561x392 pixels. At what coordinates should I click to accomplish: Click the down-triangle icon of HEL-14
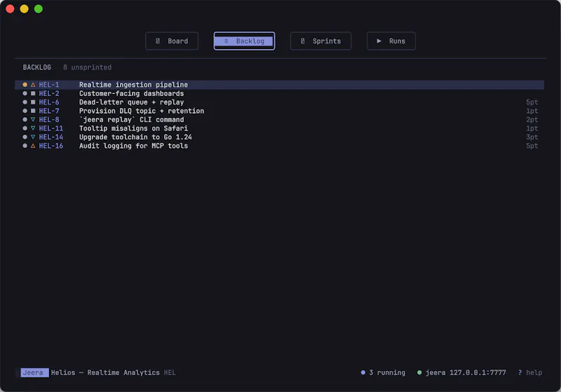pyautogui.click(x=33, y=137)
